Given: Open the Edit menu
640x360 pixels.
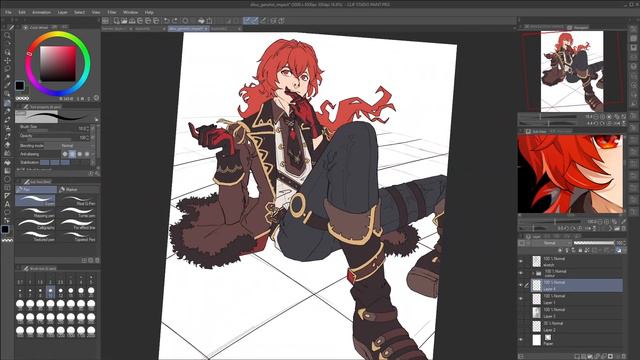Looking at the screenshot, I should pos(22,12).
